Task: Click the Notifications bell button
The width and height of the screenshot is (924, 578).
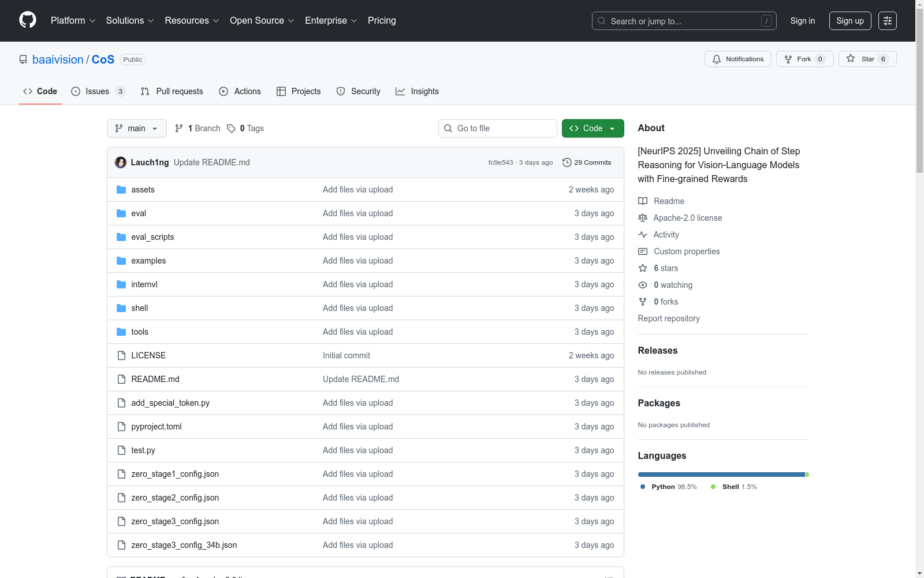Action: pyautogui.click(x=737, y=59)
